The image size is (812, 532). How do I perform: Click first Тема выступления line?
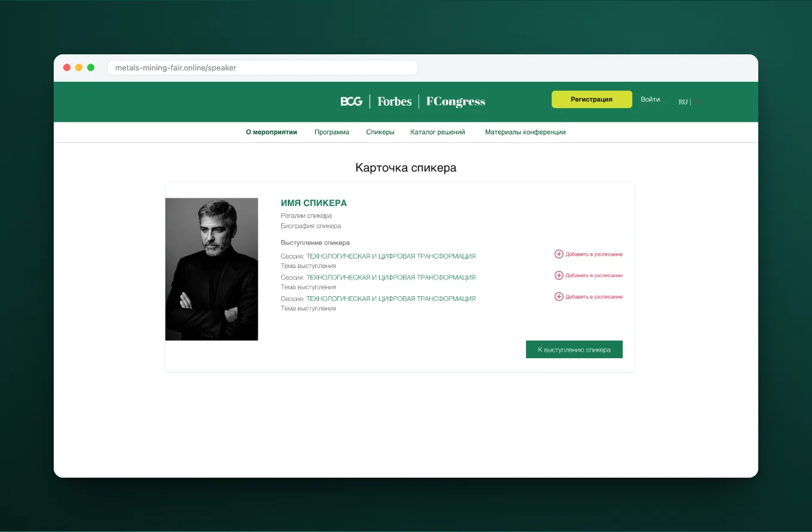[x=308, y=266]
